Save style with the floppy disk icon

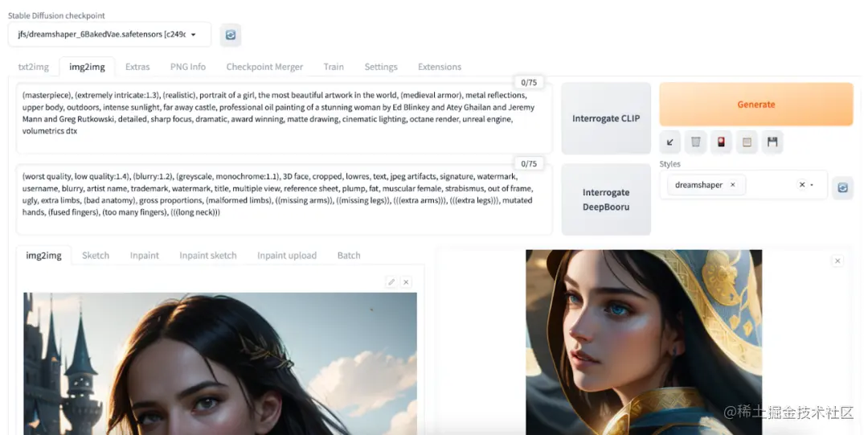coord(772,142)
